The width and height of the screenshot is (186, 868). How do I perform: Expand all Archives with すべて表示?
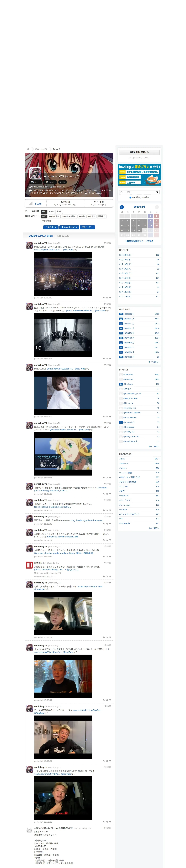pyautogui.click(x=154, y=362)
